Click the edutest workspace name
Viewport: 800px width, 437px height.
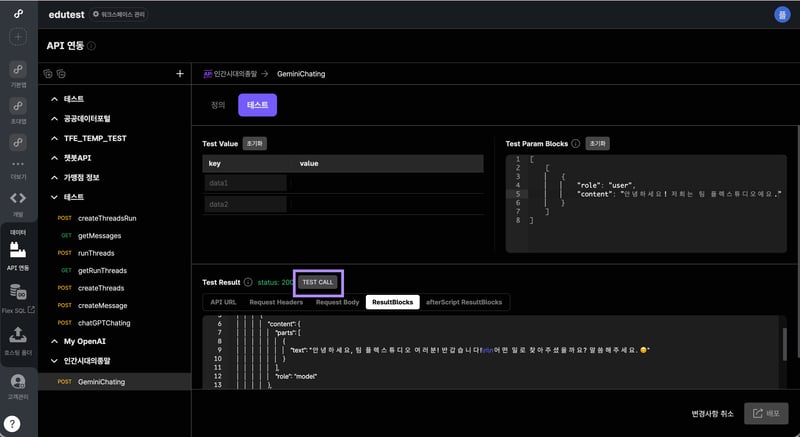pyautogui.click(x=66, y=15)
